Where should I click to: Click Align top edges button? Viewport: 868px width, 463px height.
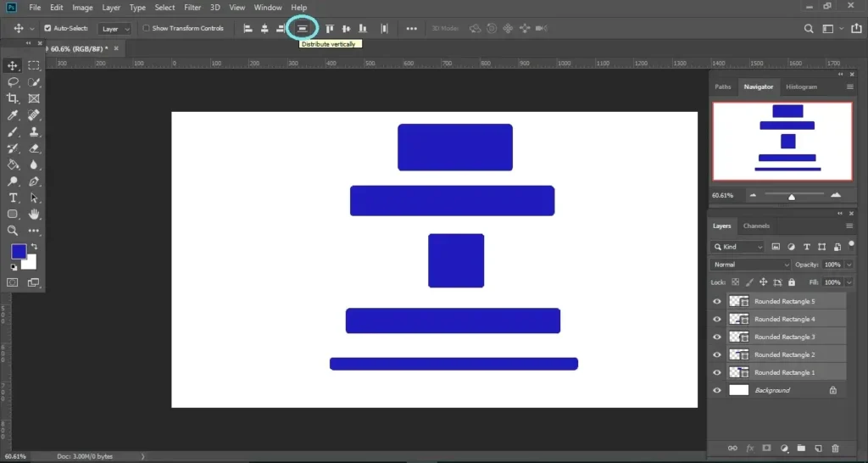point(330,28)
